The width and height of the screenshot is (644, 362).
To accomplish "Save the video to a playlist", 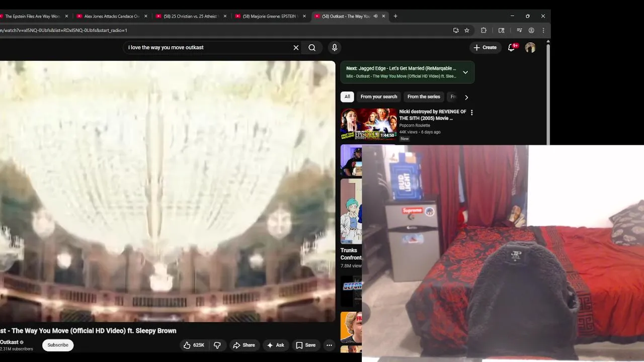I will click(x=305, y=345).
